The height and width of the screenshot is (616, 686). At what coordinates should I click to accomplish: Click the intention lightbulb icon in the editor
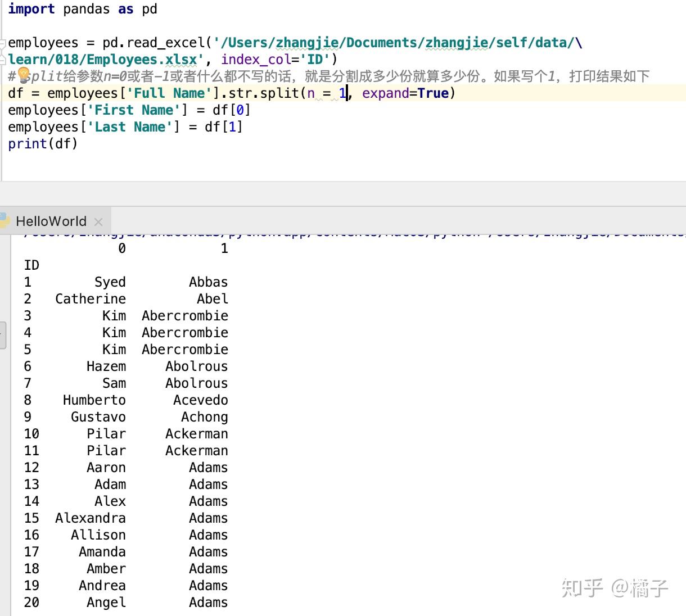coord(24,75)
